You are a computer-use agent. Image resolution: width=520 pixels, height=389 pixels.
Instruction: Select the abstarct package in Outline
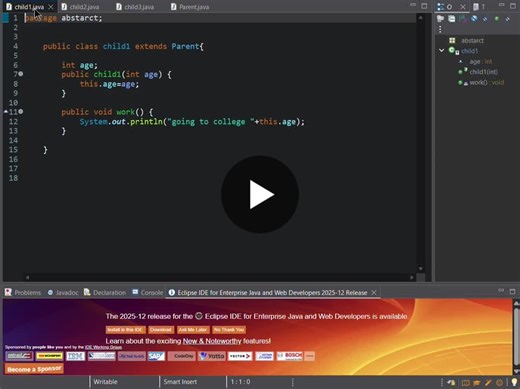click(472, 41)
